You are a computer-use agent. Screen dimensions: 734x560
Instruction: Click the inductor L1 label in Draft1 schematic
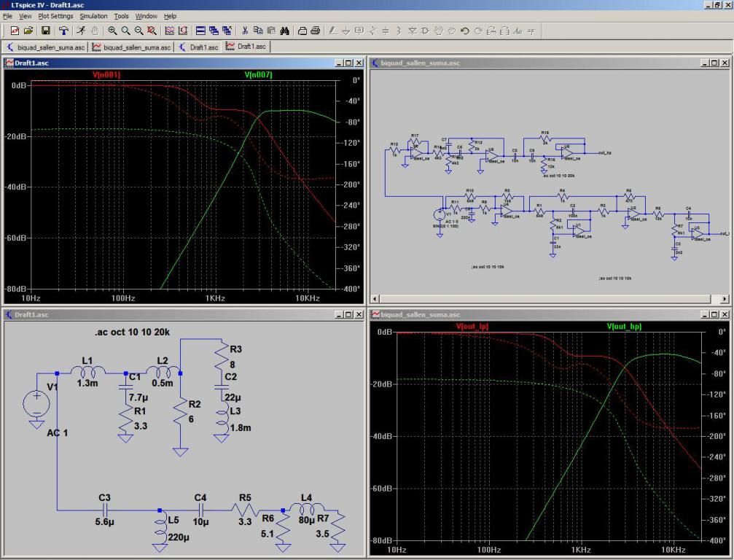pyautogui.click(x=87, y=360)
